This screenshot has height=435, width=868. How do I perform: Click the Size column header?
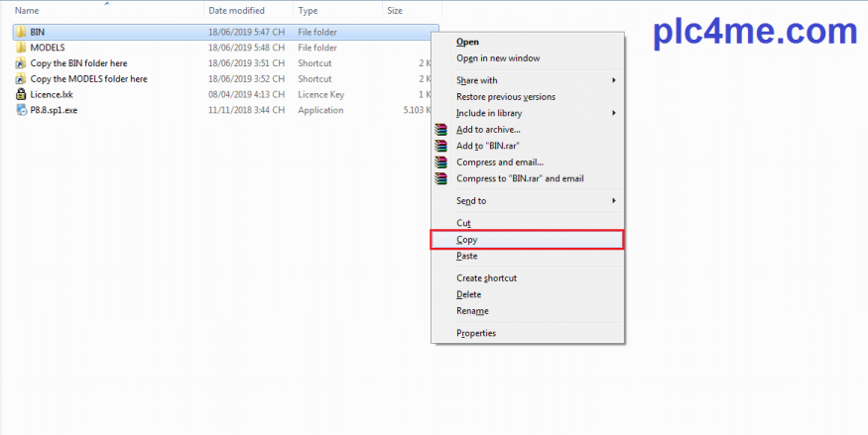point(395,10)
